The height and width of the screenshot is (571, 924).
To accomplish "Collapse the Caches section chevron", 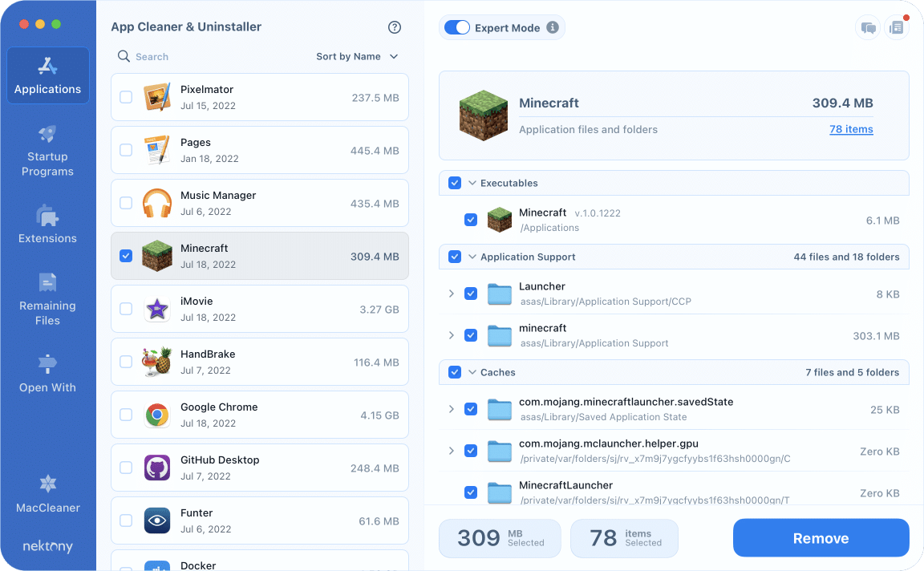I will tap(472, 372).
